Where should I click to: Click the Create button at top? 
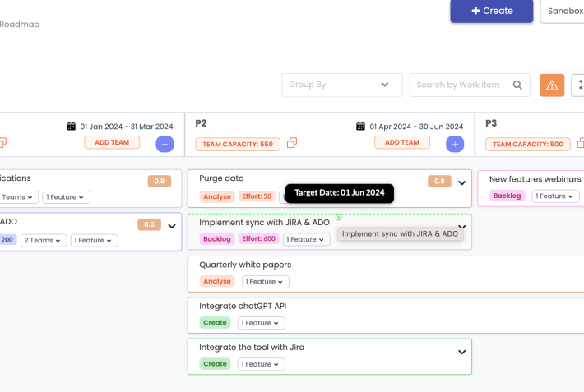[491, 11]
